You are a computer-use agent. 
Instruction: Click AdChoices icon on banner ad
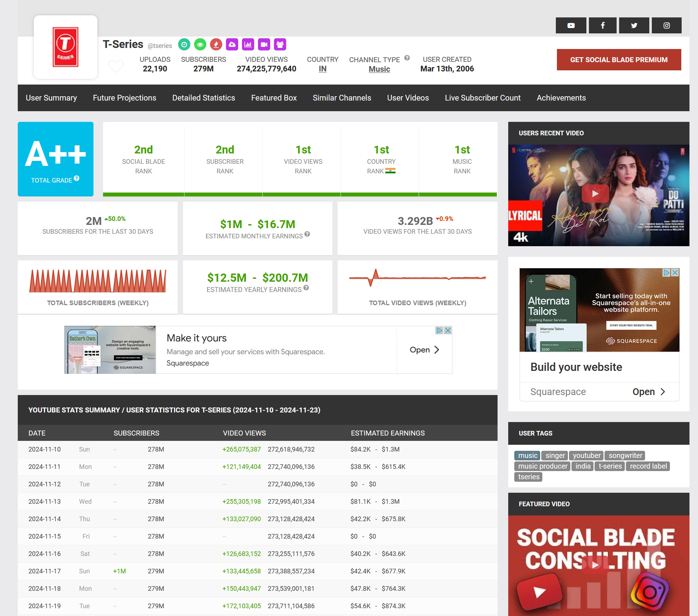click(440, 330)
